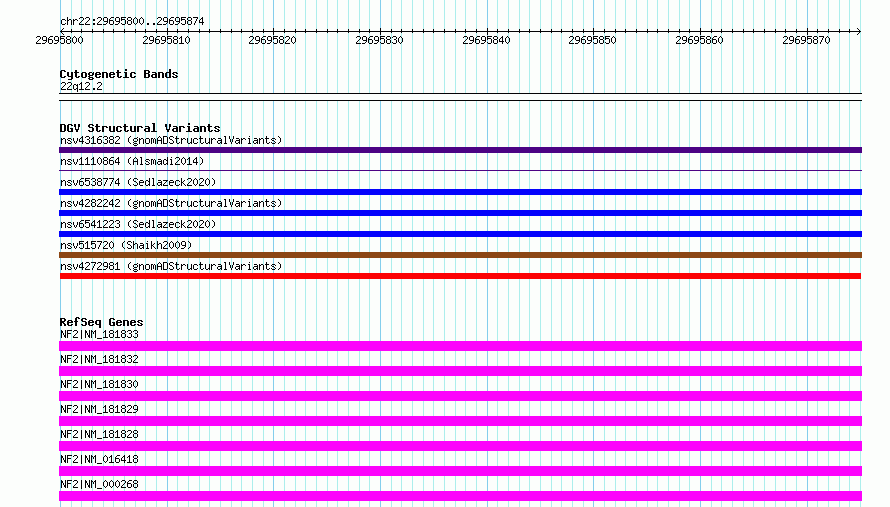This screenshot has width=890, height=507.
Task: Click the blue nsv4282242 variant bar
Action: (460, 213)
